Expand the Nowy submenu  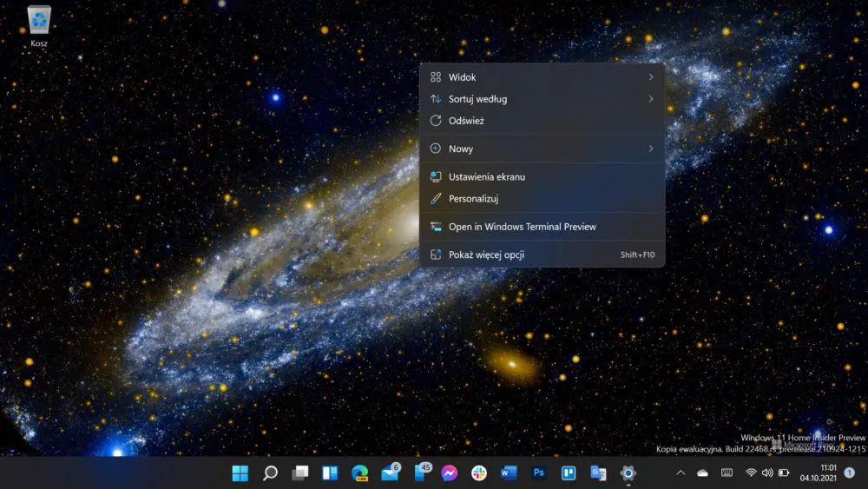point(542,149)
